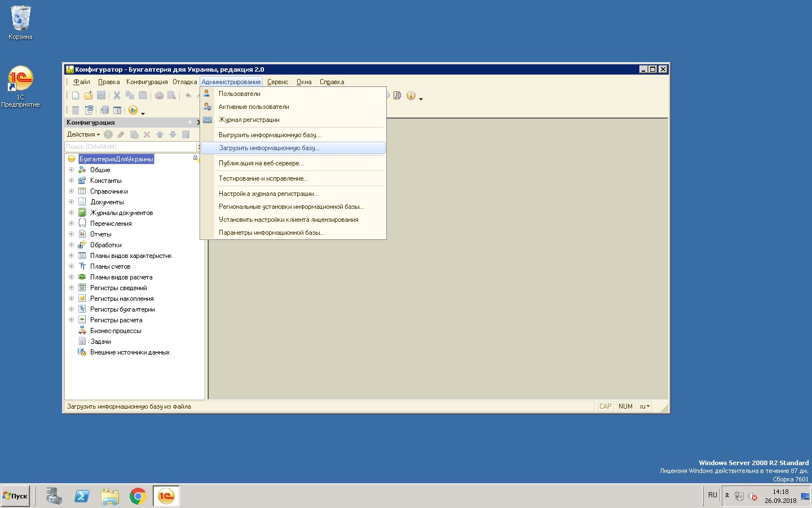The image size is (812, 508).
Task: Expand the Планы счетов node
Action: pos(72,266)
